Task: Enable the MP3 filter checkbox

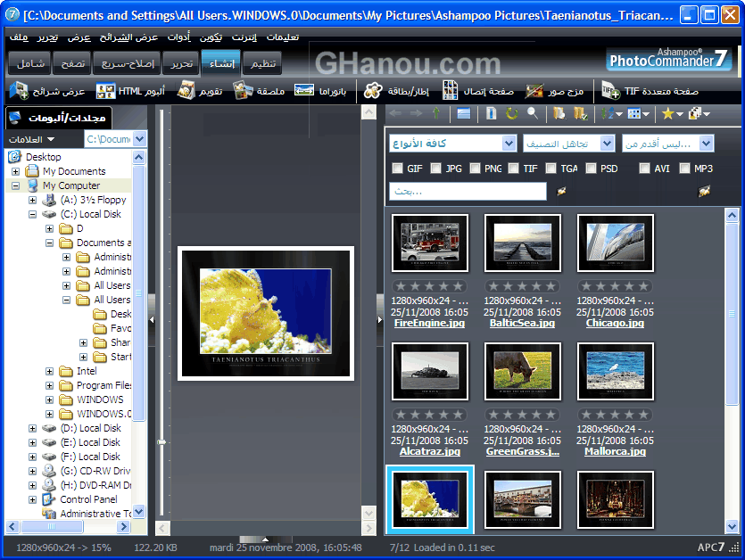Action: (x=684, y=169)
